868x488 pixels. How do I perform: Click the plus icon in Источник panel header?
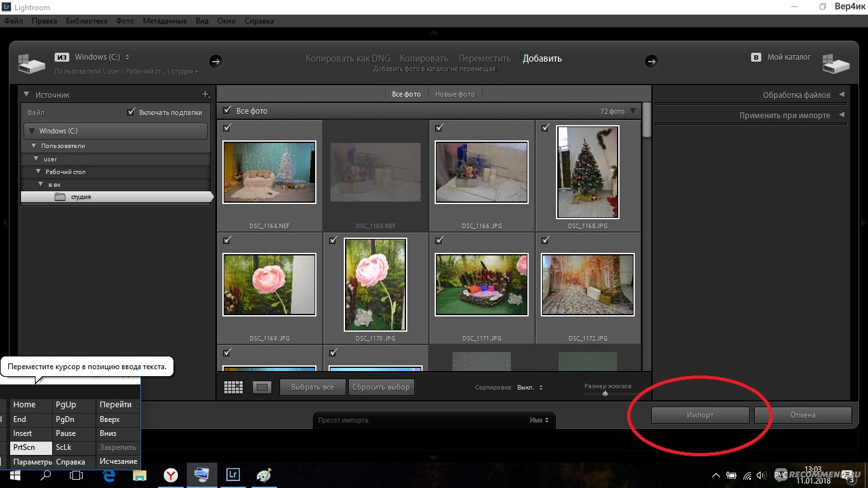pos(205,95)
